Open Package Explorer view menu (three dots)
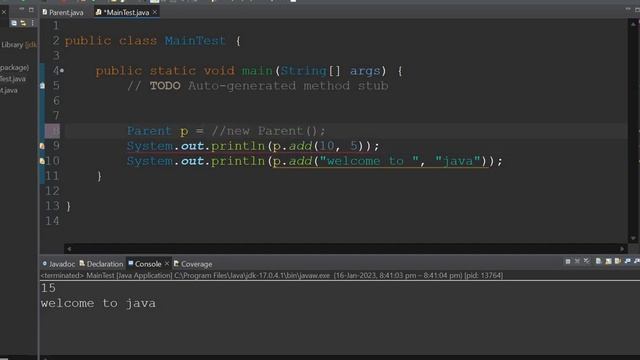Screen dimensions: 640x360 click(32, 23)
